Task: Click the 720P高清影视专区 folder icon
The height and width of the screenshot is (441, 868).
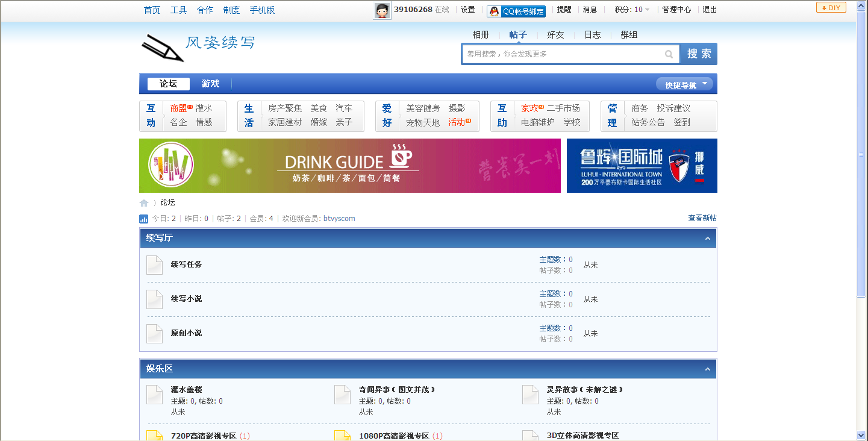Action: 155,436
